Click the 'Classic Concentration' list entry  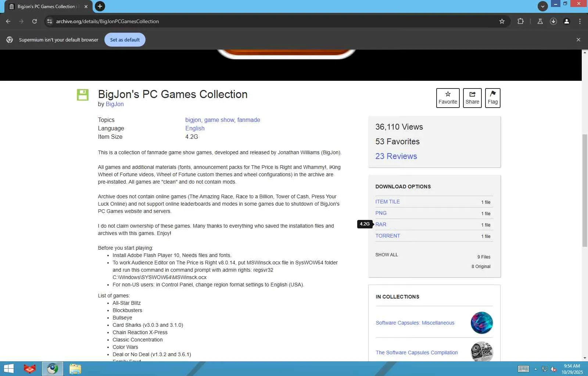[137, 340]
